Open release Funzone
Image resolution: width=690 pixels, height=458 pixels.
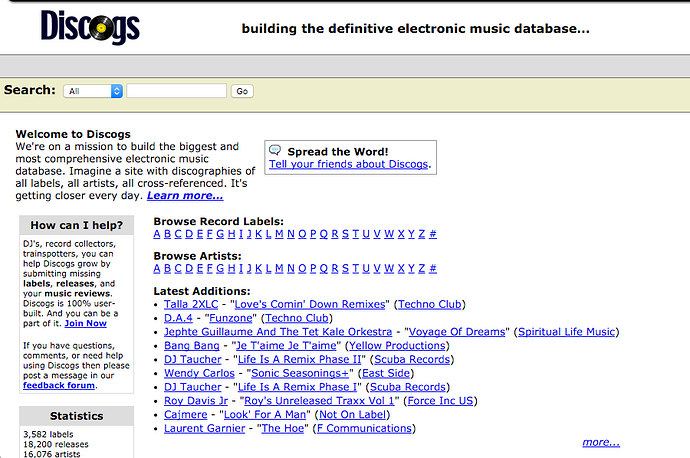(x=231, y=318)
